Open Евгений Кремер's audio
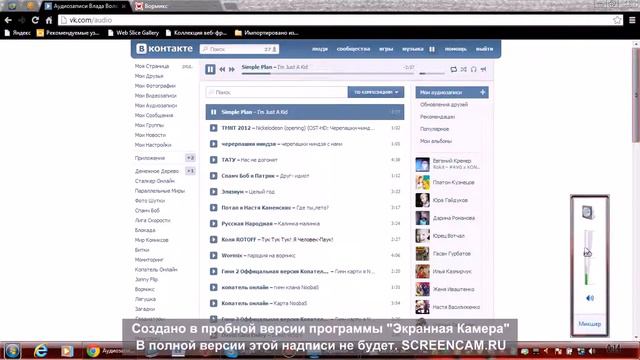640x360 pixels. (x=451, y=161)
